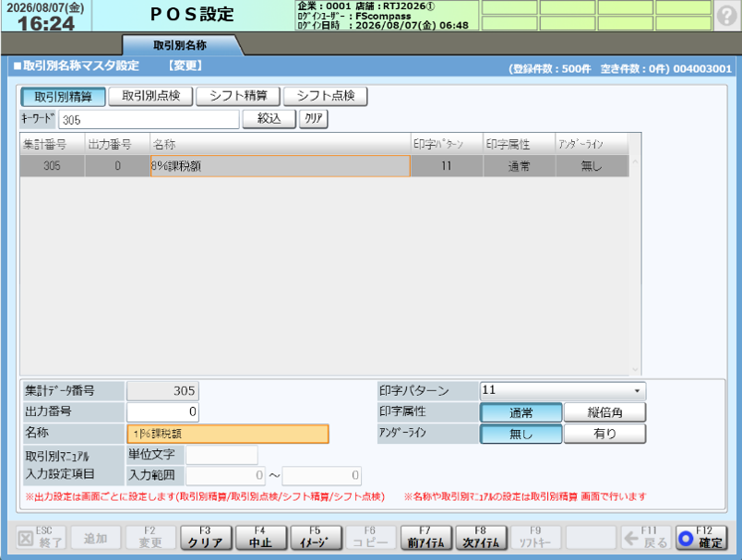Click the 名称 field with 1%課税額

click(x=228, y=434)
